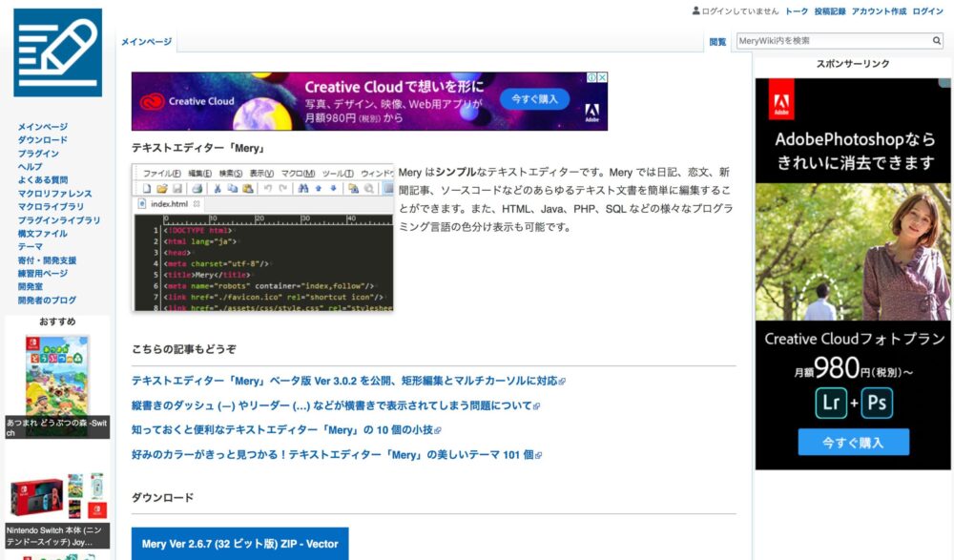The width and height of the screenshot is (954, 560).
Task: Select the メインページ tab
Action: pyautogui.click(x=146, y=41)
